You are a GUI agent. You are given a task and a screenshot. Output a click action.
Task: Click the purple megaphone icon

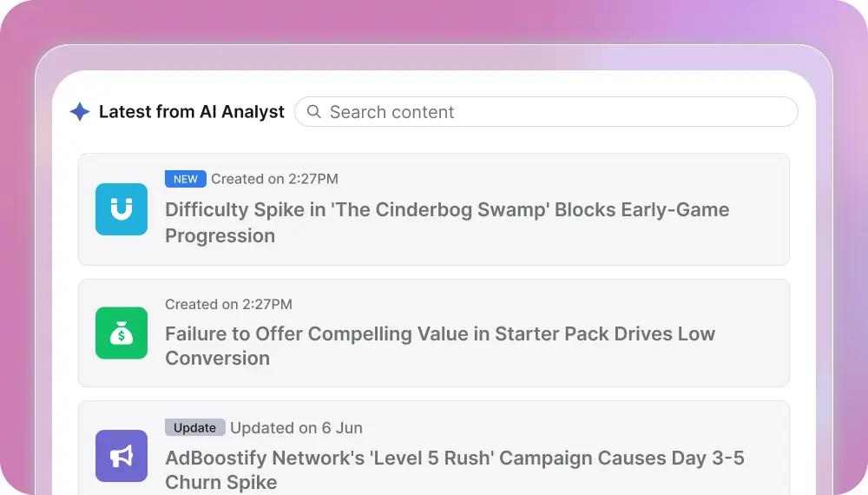point(122,456)
